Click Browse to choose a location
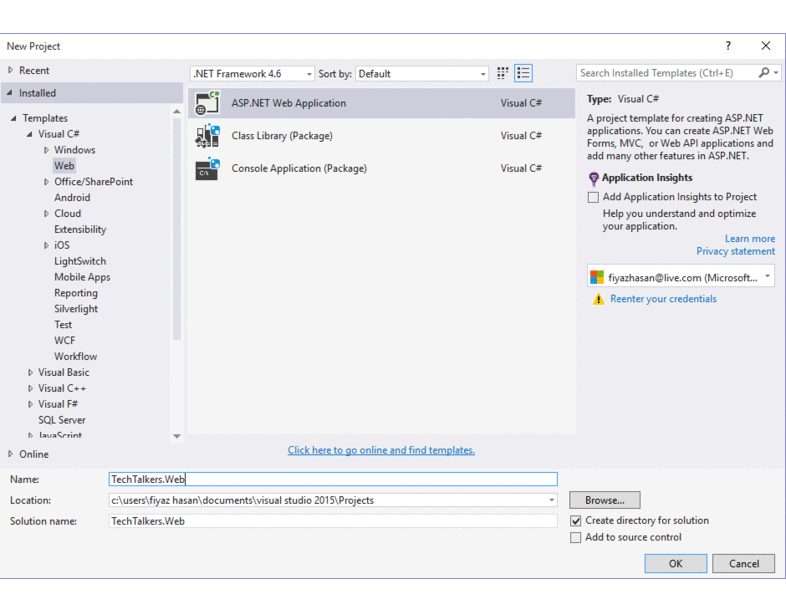 point(605,500)
